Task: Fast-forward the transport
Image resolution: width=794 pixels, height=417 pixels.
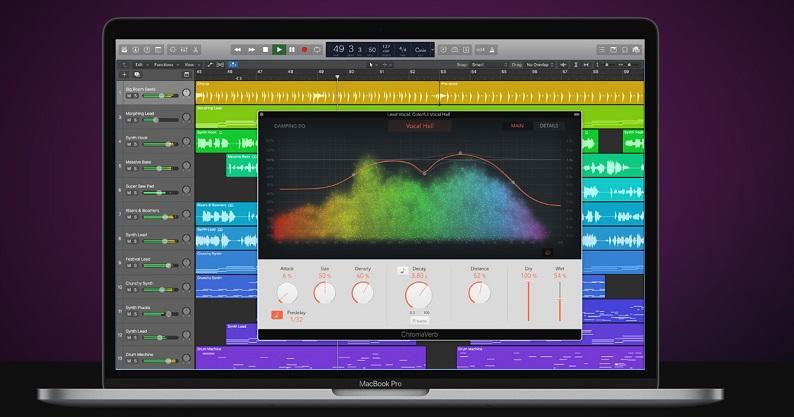Action: click(251, 50)
